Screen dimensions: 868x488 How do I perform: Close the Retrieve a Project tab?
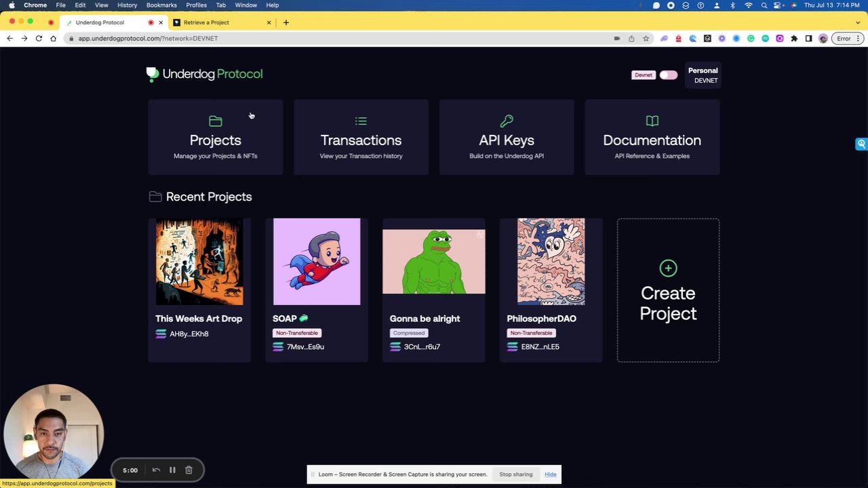click(x=269, y=22)
